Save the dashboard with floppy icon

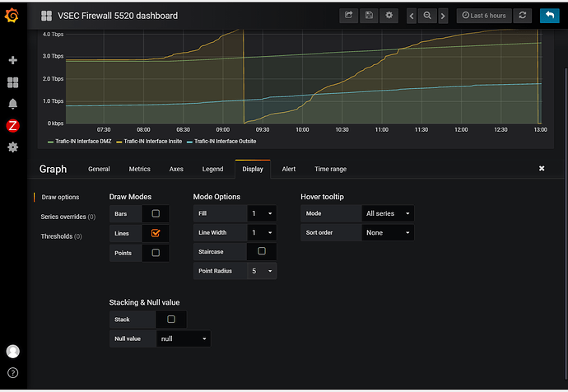369,16
